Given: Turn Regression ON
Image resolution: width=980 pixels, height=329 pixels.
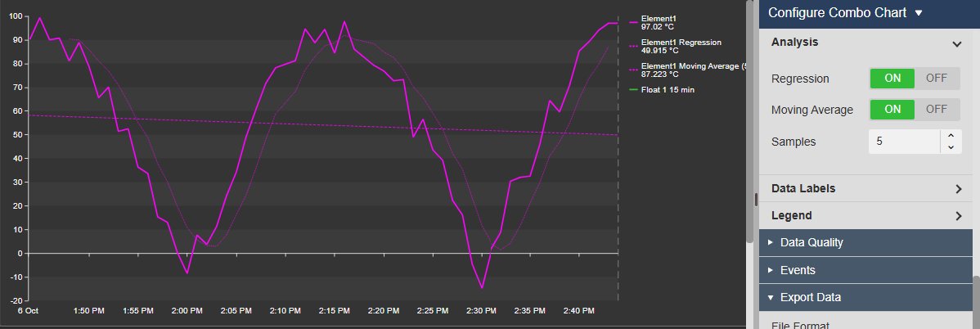Looking at the screenshot, I should coord(892,79).
